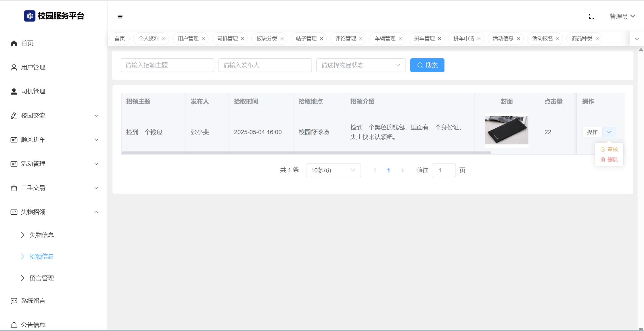Click the 司机管理 person icon
The width and height of the screenshot is (644, 331).
(x=14, y=91)
